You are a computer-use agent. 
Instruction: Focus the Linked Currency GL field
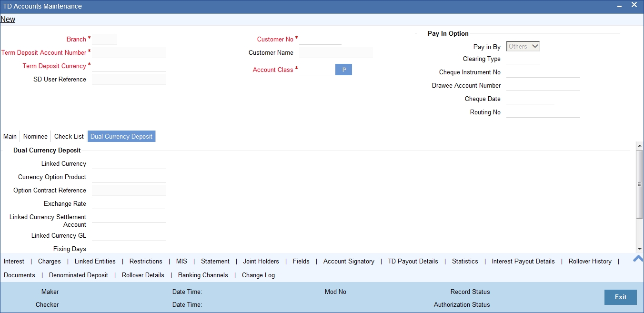(x=129, y=235)
